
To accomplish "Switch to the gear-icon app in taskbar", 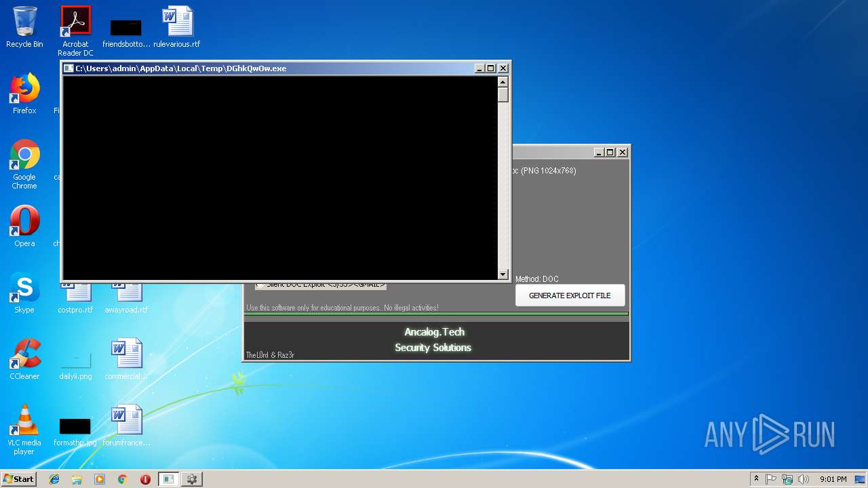I will click(191, 479).
